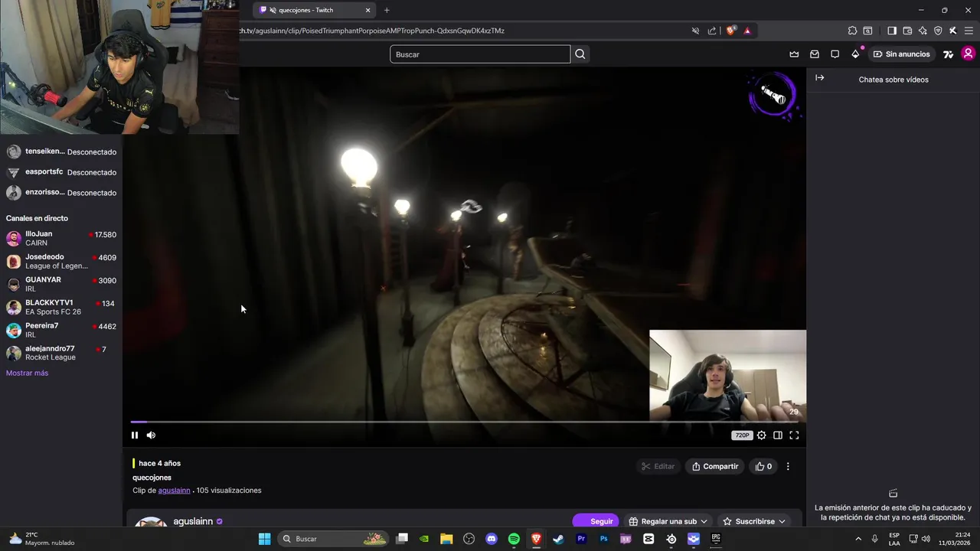980x551 pixels.
Task: Open the Twitch inbox notifications icon
Action: tap(815, 54)
